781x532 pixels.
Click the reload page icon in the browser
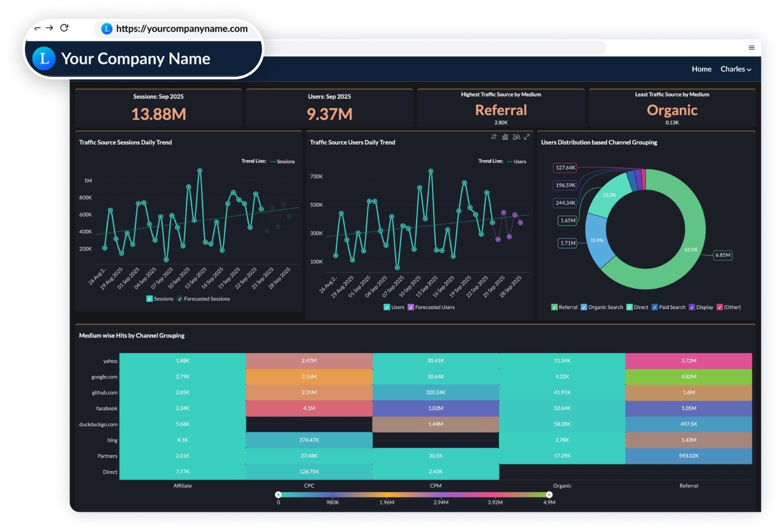65,28
